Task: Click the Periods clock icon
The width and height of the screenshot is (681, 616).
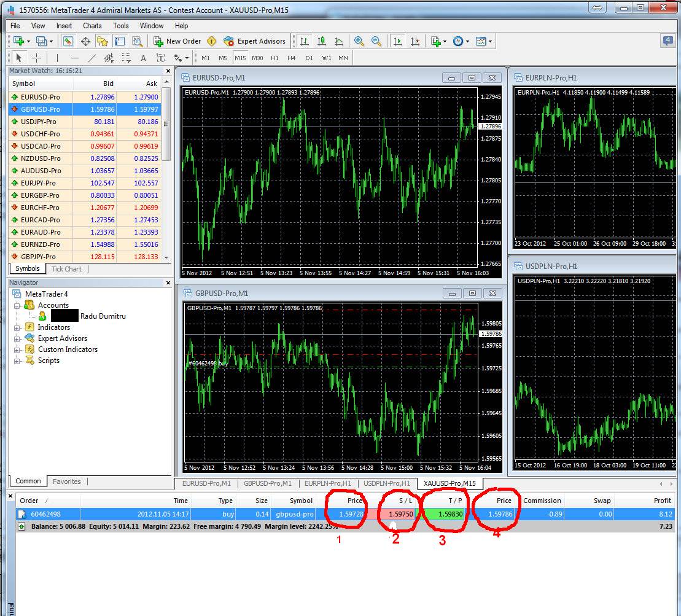Action: click(457, 41)
